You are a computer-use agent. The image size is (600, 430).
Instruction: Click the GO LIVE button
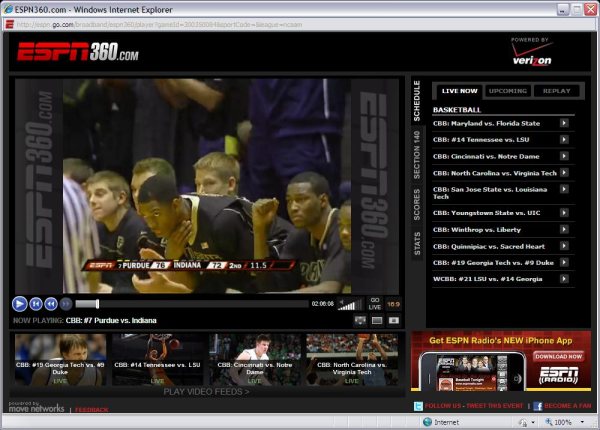click(x=375, y=304)
